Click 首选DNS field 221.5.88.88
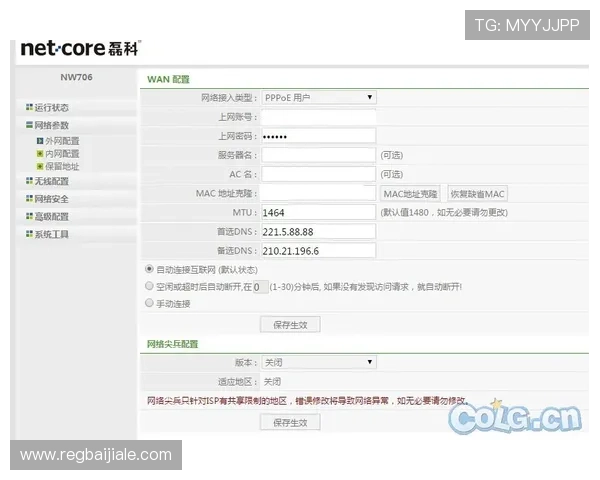 [x=319, y=232]
